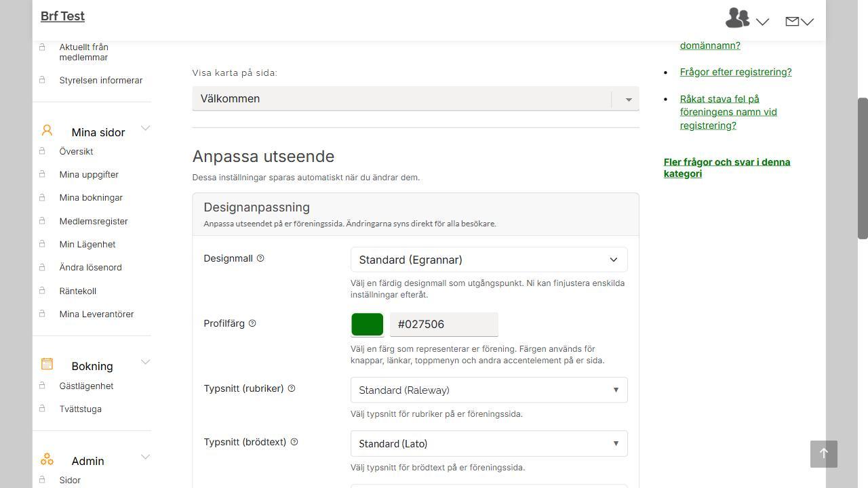This screenshot has height=488, width=868.
Task: Click the scroll-to-top arrow button
Action: coord(824,453)
